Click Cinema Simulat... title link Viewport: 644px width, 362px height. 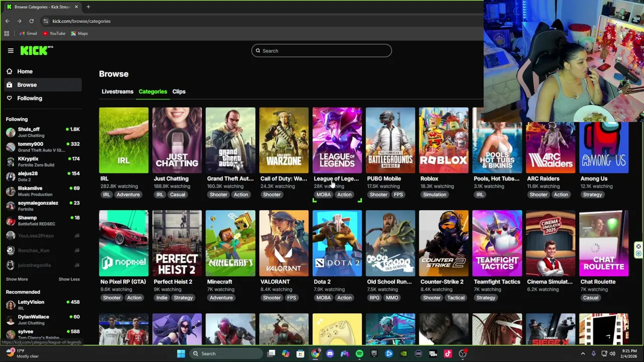(550, 282)
